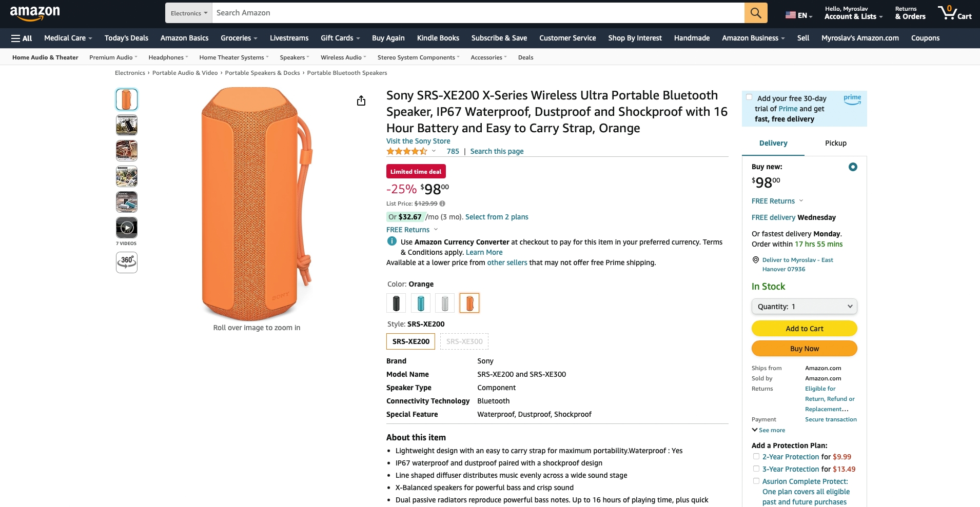Open Today's Deals in navigation bar
The width and height of the screenshot is (980, 507).
pos(126,38)
